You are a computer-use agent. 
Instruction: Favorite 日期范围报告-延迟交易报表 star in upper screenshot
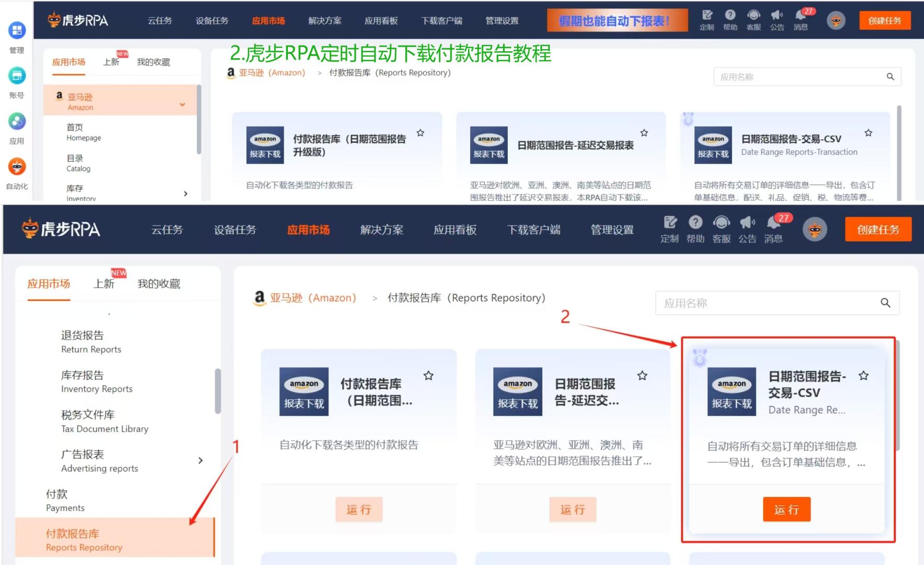644,133
